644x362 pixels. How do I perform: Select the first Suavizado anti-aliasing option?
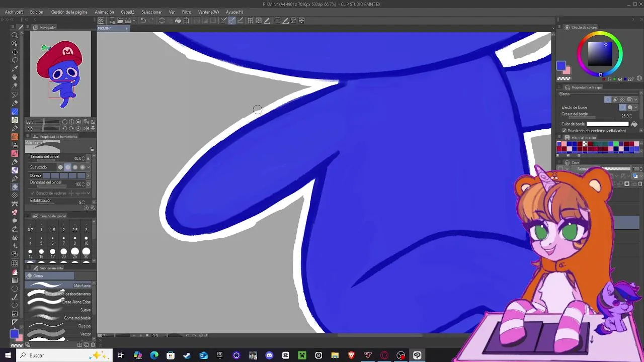[x=61, y=167]
